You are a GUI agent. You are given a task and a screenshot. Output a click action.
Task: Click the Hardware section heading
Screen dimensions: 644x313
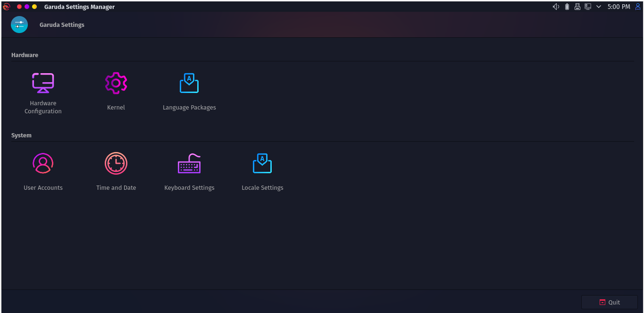coord(25,55)
